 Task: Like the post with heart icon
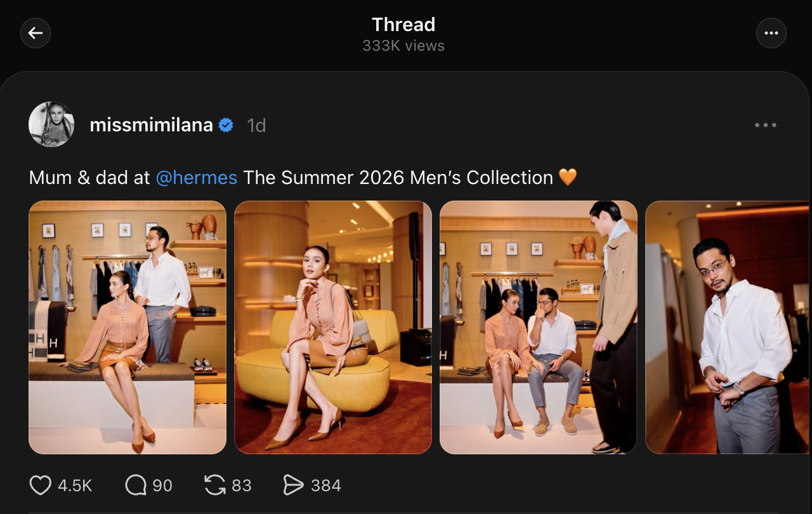[x=41, y=485]
